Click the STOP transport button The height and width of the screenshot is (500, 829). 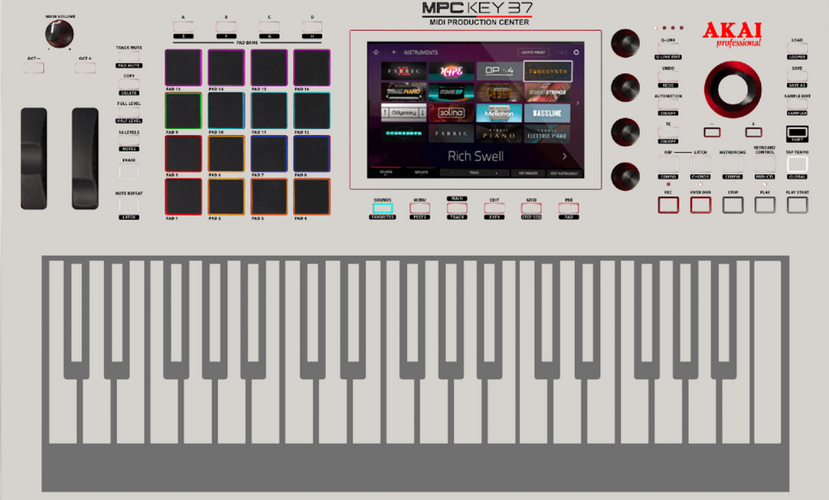[733, 205]
